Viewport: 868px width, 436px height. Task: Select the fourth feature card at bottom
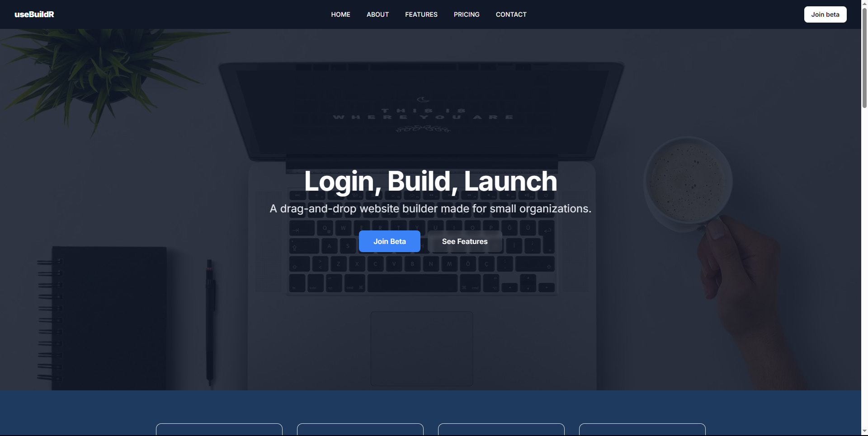642,430
